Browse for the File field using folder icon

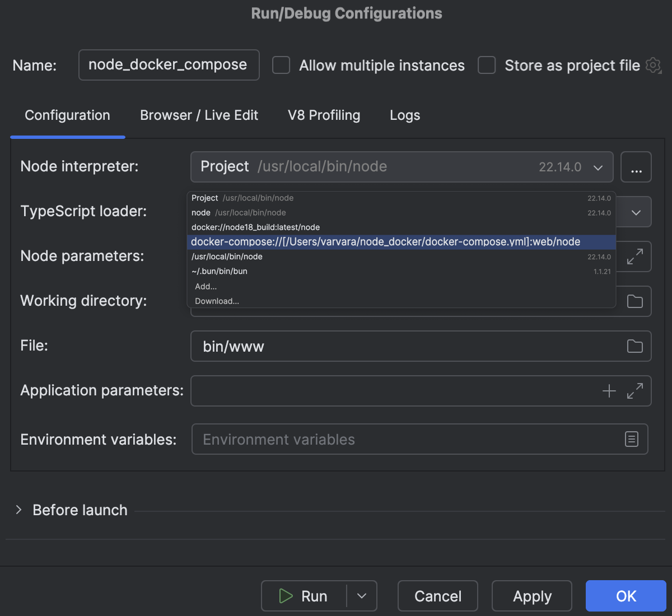[634, 346]
